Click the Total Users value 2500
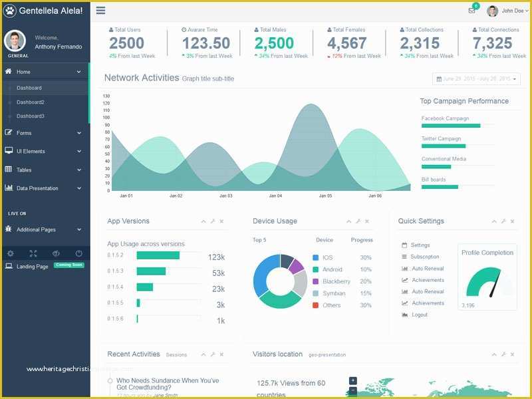532x399 pixels. tap(126, 43)
